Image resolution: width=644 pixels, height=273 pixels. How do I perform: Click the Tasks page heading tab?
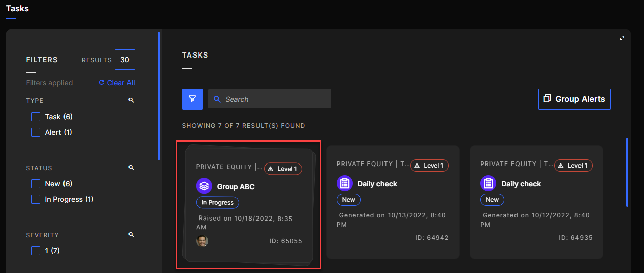pos(17,9)
